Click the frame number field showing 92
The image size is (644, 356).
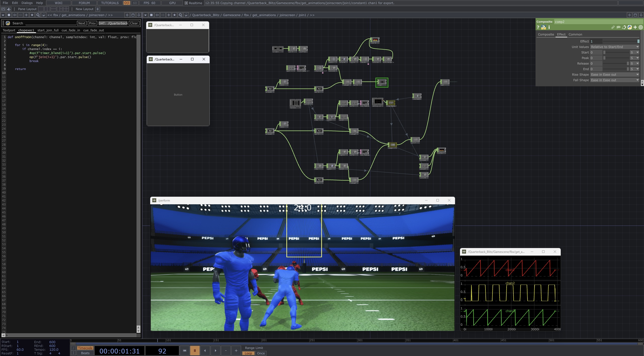[x=162, y=350]
